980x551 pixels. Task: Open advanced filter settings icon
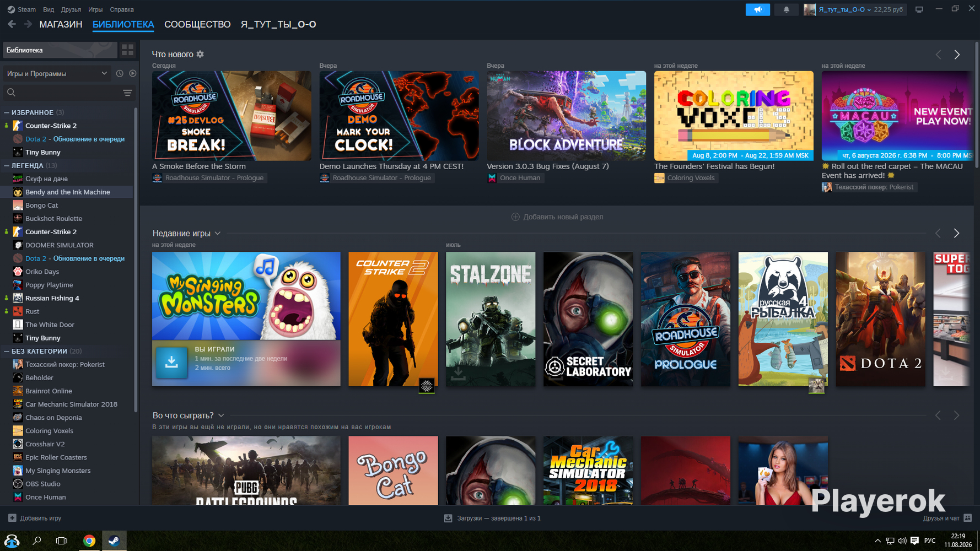click(127, 93)
